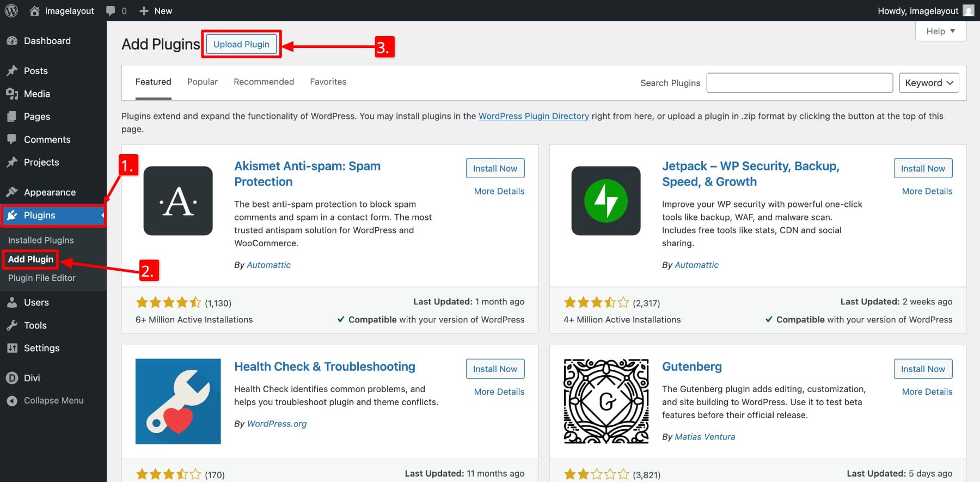
Task: Click the Akismet plugin icon
Action: 178,201
